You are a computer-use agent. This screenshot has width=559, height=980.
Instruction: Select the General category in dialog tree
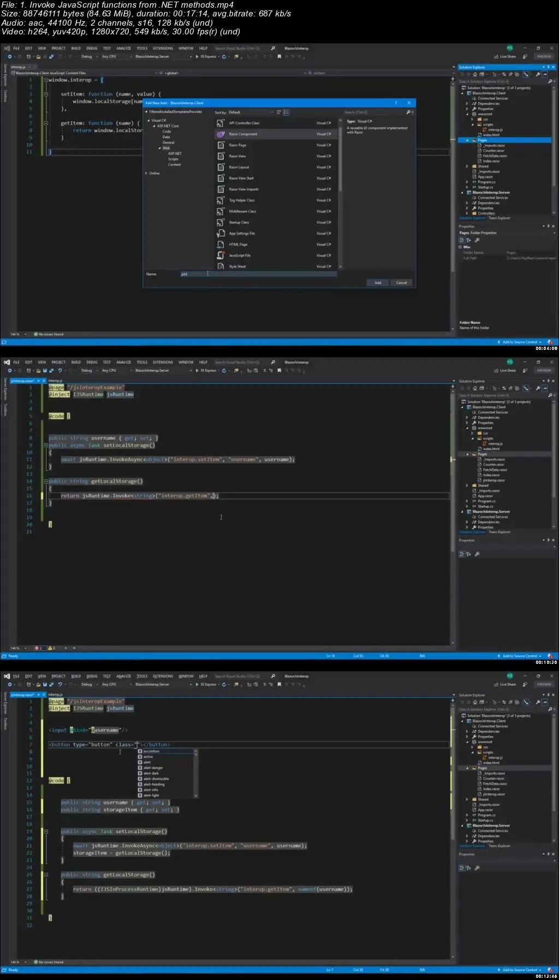coord(168,142)
